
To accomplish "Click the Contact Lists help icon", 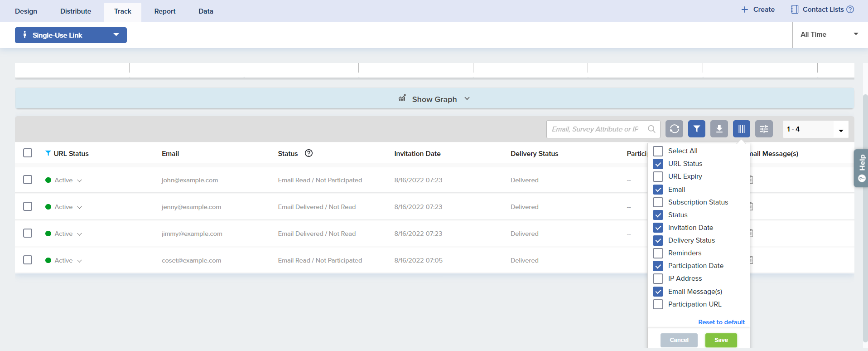I will click(850, 10).
